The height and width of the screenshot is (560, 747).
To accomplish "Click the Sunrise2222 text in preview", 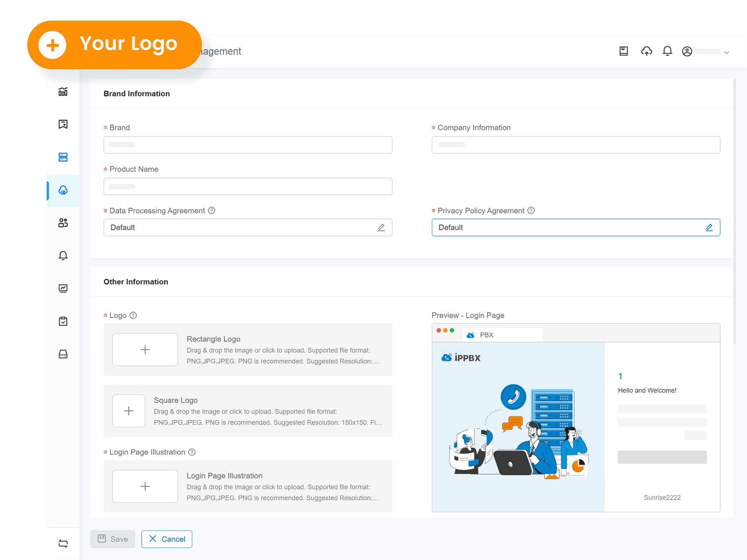I will point(662,498).
